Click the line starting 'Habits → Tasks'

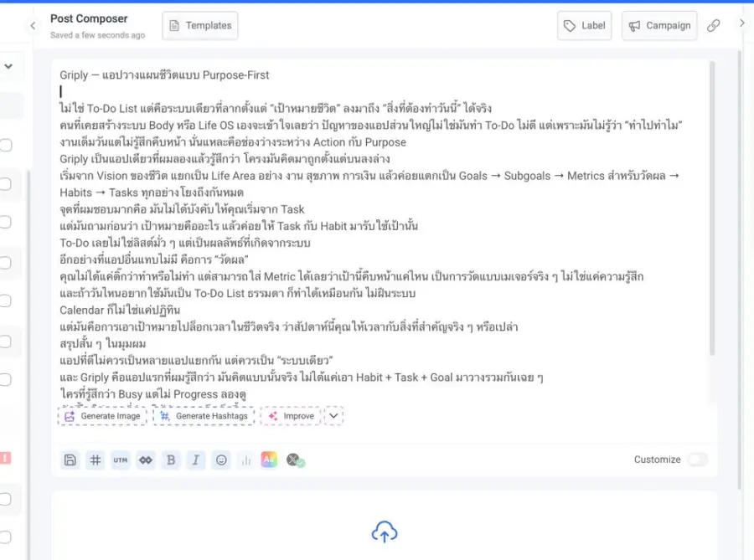[x=152, y=193]
